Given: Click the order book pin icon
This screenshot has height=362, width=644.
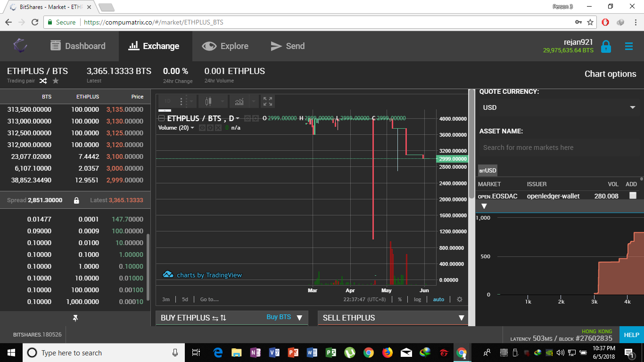Looking at the screenshot, I should (x=75, y=318).
